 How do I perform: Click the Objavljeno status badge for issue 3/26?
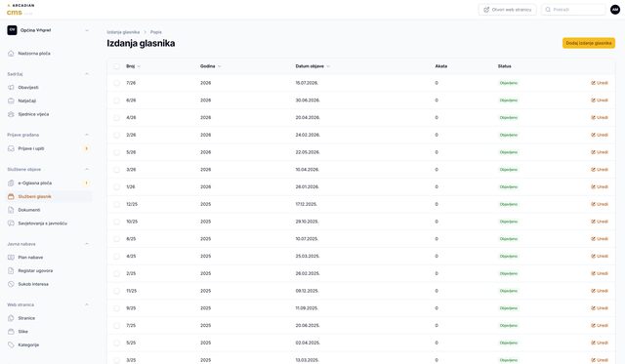pos(509,170)
